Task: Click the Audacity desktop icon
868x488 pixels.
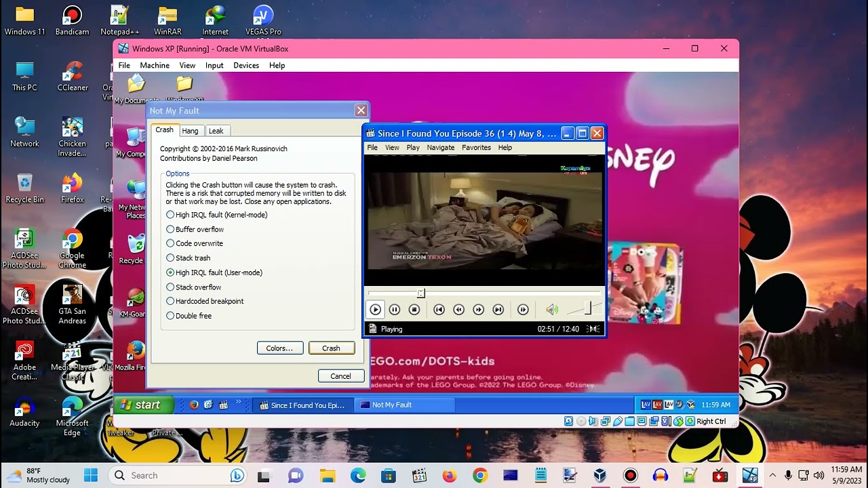Action: coord(24,411)
